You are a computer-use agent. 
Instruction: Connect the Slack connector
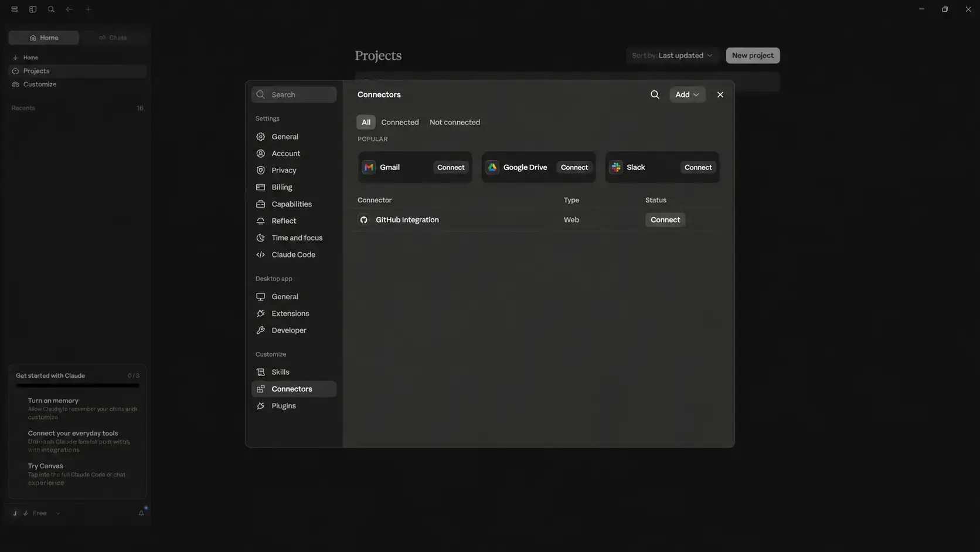(x=698, y=167)
